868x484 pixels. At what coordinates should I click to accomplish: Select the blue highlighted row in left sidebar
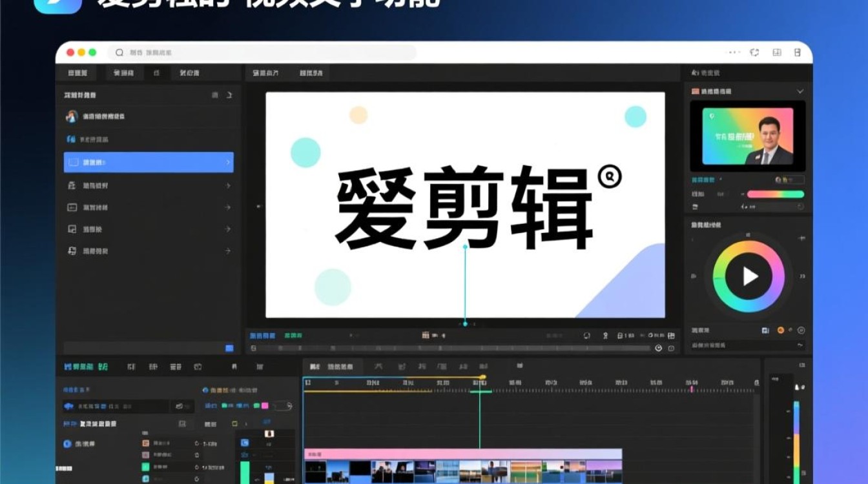pyautogui.click(x=149, y=162)
